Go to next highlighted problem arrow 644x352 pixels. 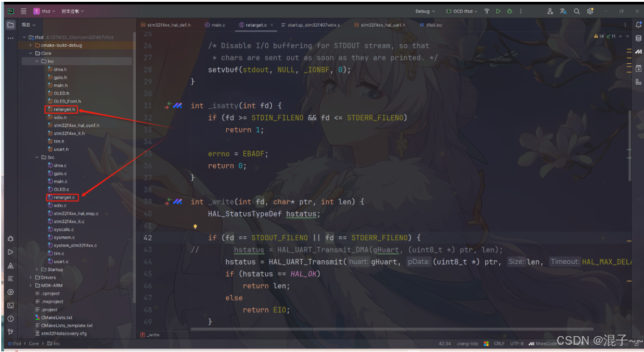point(627,36)
